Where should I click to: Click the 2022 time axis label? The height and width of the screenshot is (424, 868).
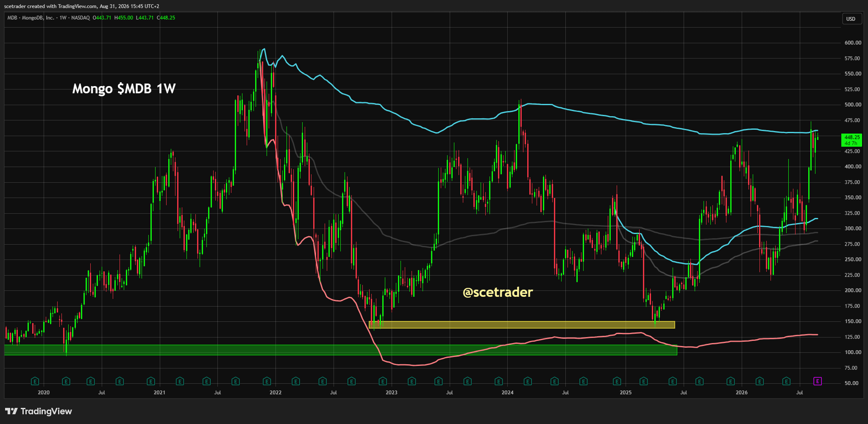(x=275, y=393)
